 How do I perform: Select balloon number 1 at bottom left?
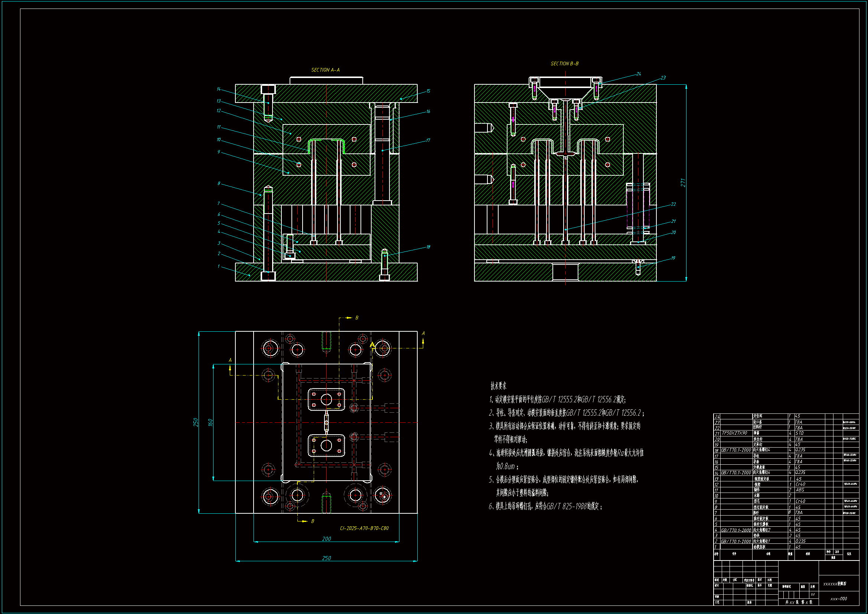click(x=219, y=266)
